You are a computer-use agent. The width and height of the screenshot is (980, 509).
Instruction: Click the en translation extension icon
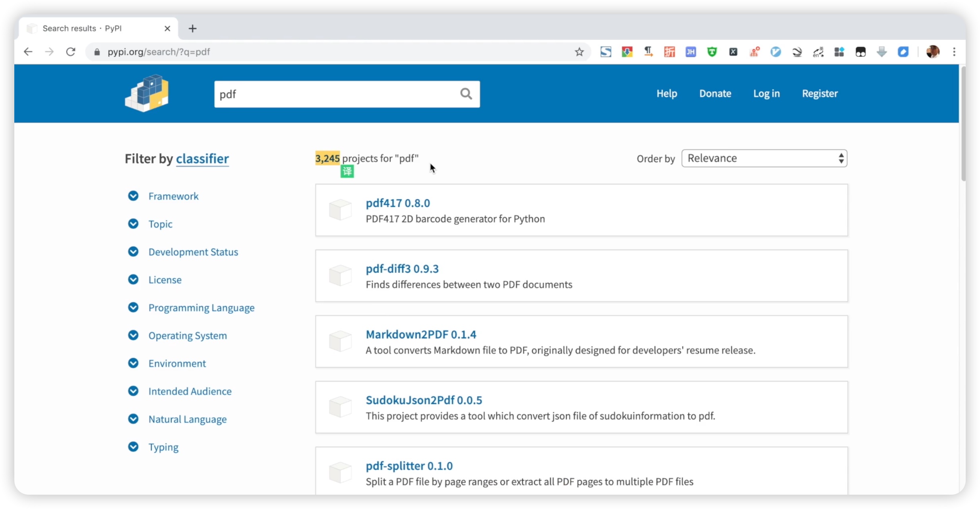click(818, 52)
